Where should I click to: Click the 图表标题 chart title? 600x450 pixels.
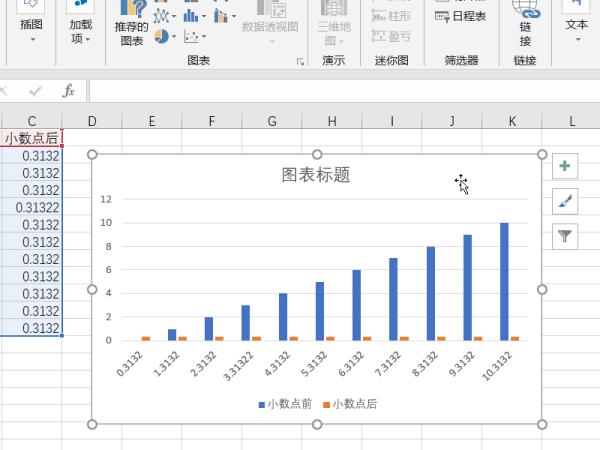(x=316, y=175)
